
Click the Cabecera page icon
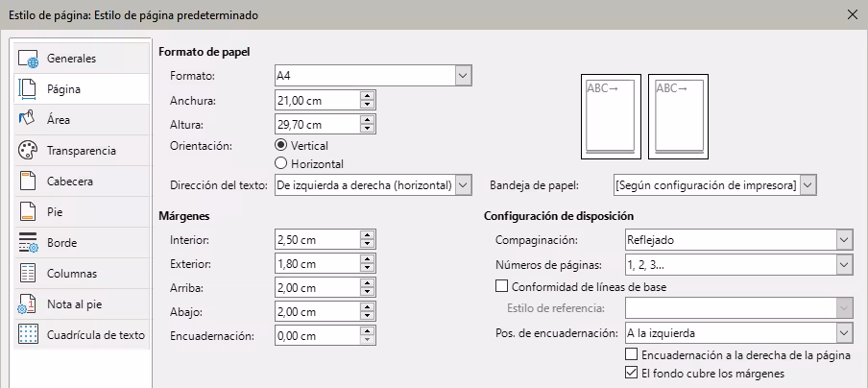(x=27, y=182)
